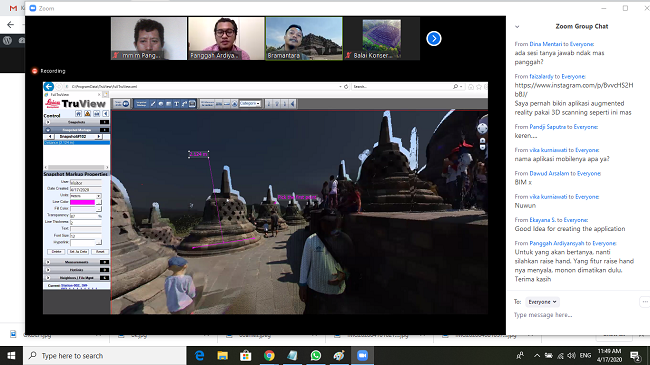Open the instagram link in the chat
This screenshot has height=365, width=650.
tap(574, 90)
